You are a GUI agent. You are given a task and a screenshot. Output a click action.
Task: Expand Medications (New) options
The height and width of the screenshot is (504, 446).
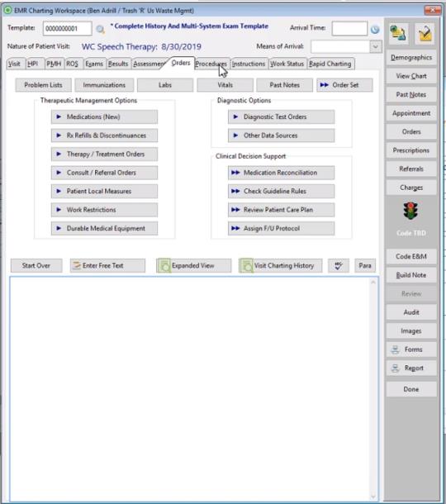(104, 116)
